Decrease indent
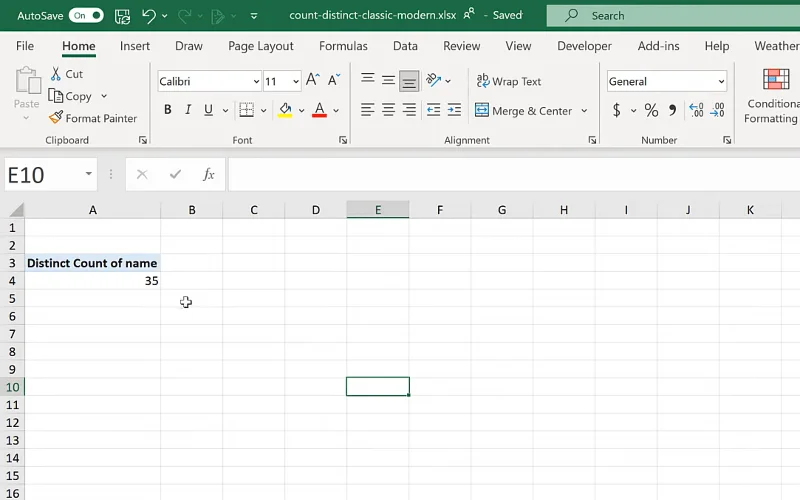Screen dimensions: 800x500 pyautogui.click(x=434, y=110)
